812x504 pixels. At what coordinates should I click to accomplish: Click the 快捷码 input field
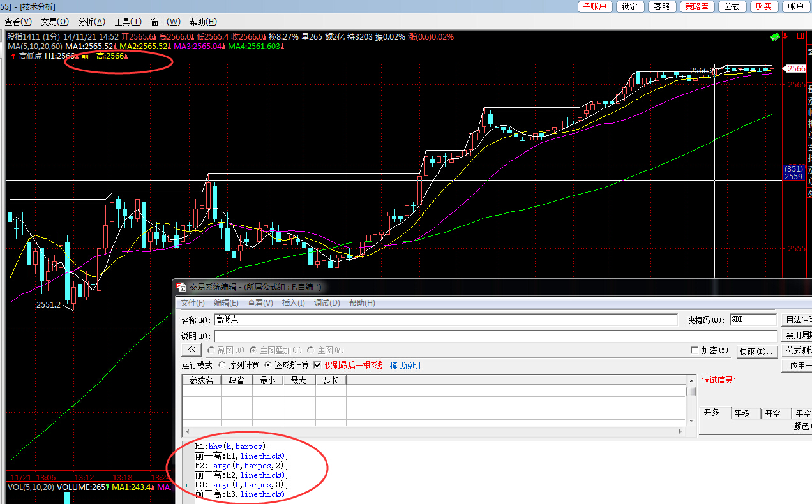(753, 320)
